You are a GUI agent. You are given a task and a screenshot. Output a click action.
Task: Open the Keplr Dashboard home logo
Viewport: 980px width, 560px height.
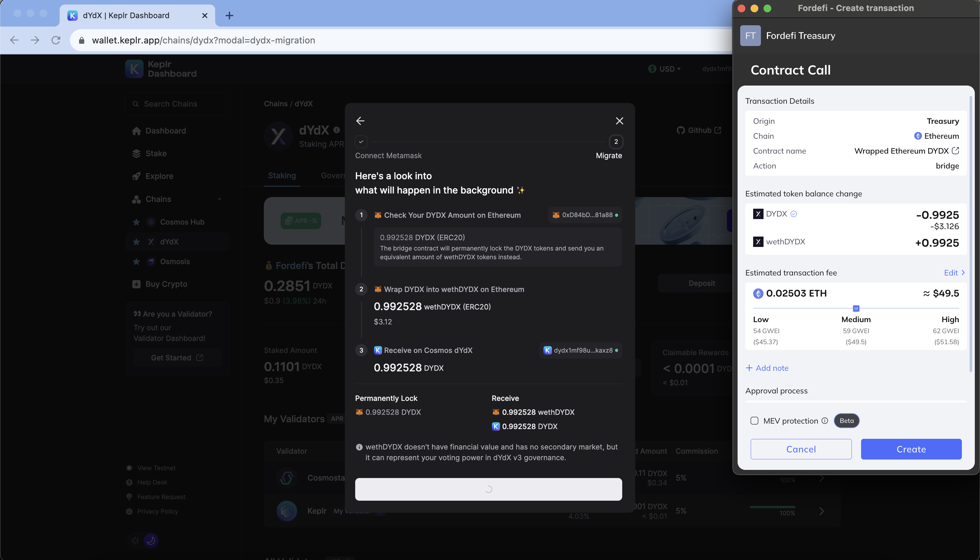coord(134,68)
